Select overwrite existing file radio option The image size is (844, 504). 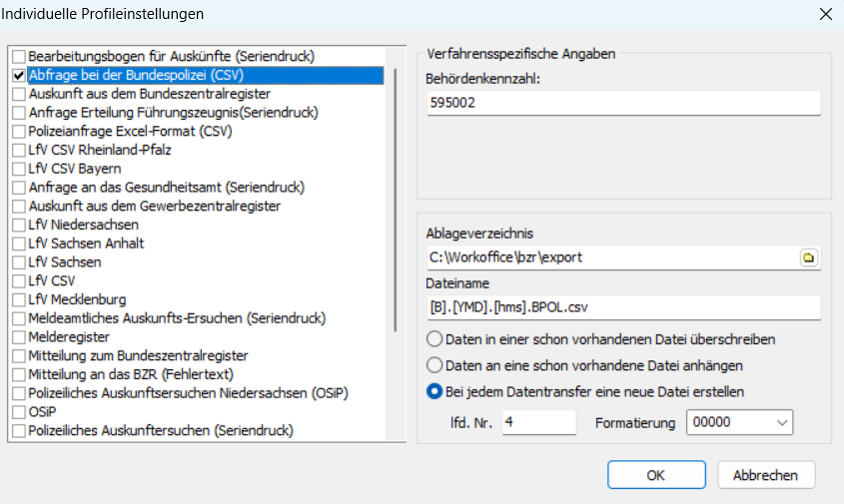coord(435,339)
